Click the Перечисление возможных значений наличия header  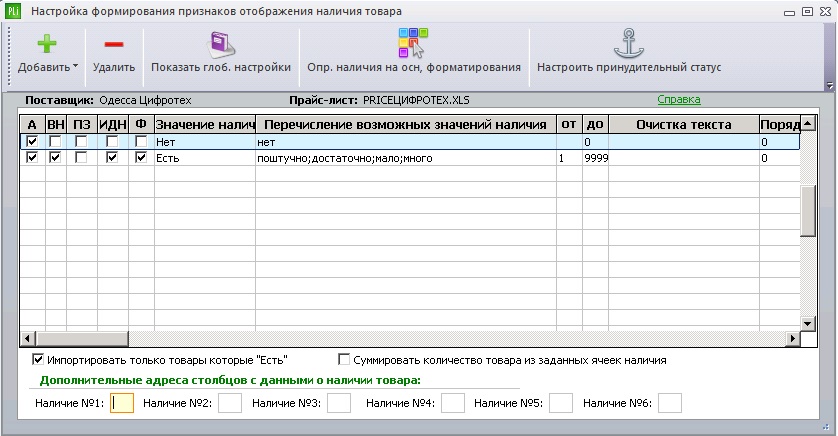406,124
